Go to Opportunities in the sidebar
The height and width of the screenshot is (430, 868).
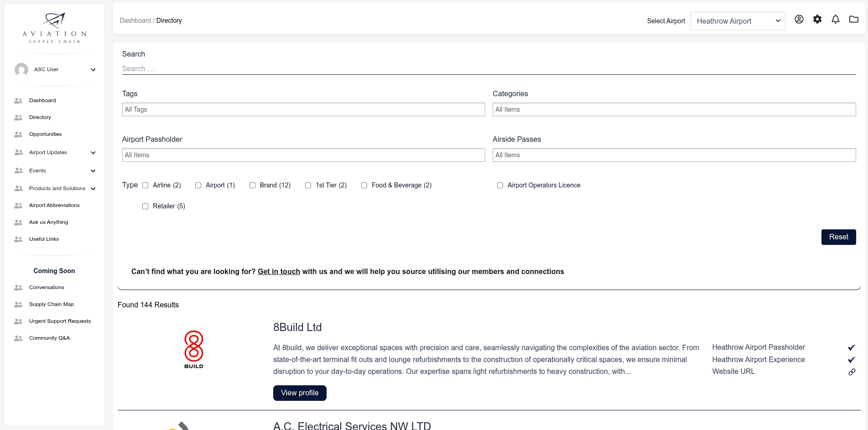(45, 134)
